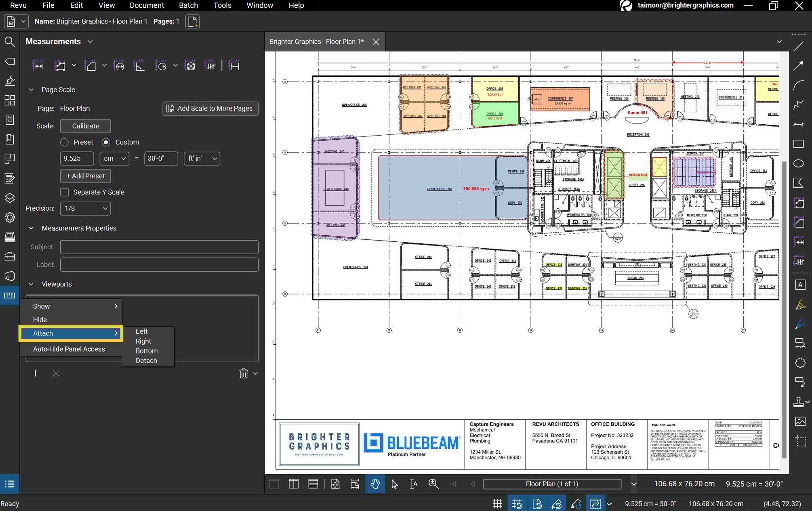The width and height of the screenshot is (812, 511).
Task: Select the Angle measurement tool
Action: 139,66
